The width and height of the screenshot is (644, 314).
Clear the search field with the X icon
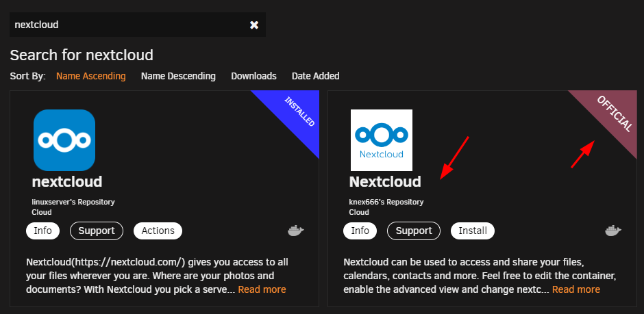254,25
